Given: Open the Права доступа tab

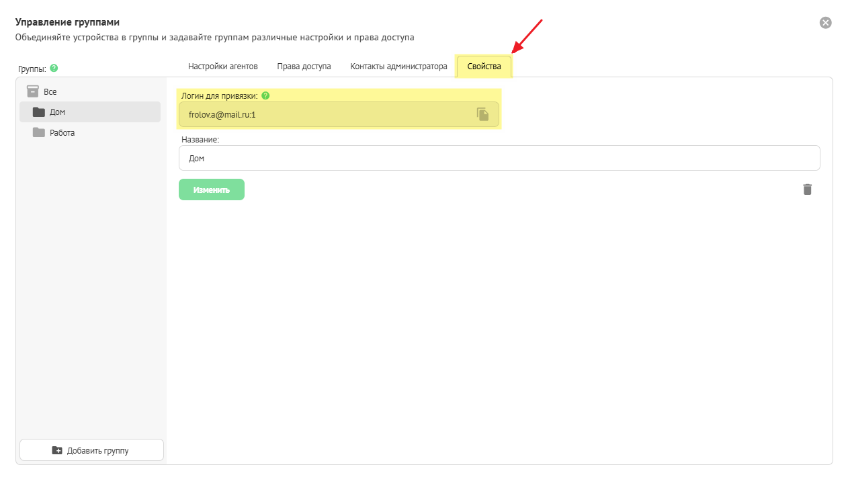Looking at the screenshot, I should pyautogui.click(x=304, y=67).
